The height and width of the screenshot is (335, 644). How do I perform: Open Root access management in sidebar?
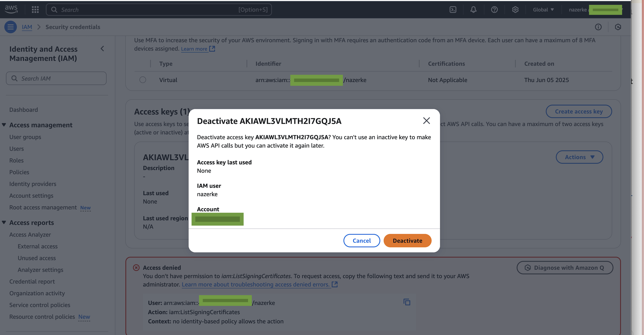[43, 207]
